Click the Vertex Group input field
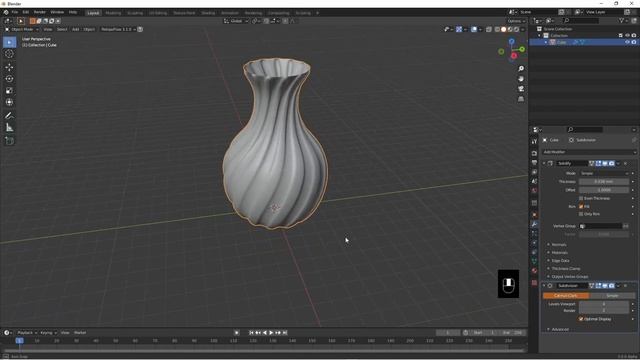The height and width of the screenshot is (360, 640). [x=600, y=226]
